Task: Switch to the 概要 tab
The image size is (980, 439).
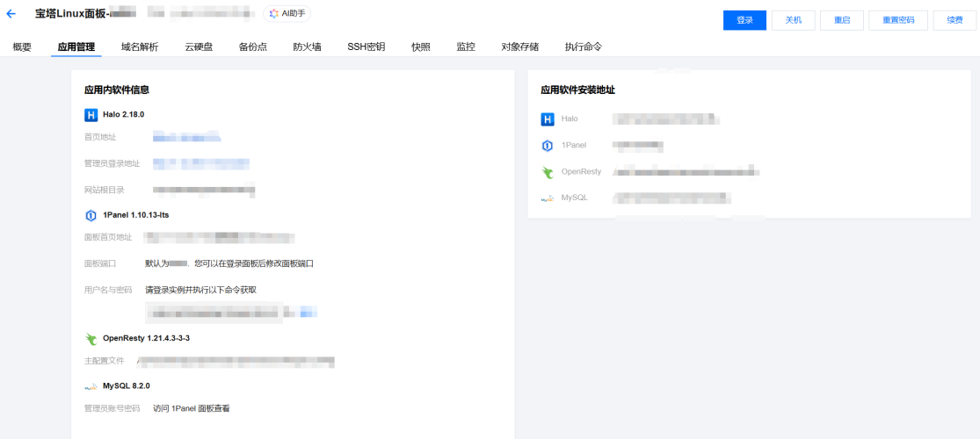Action: point(22,47)
